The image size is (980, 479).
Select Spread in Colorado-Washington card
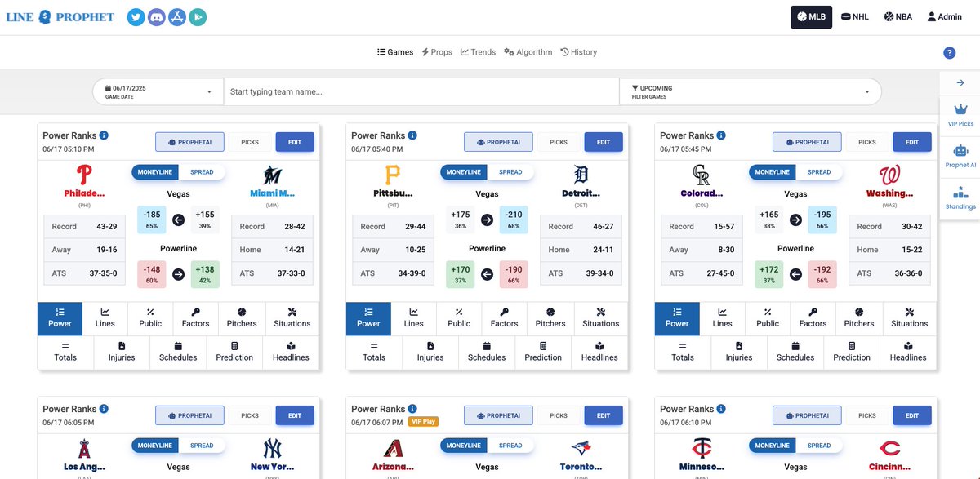(x=819, y=172)
